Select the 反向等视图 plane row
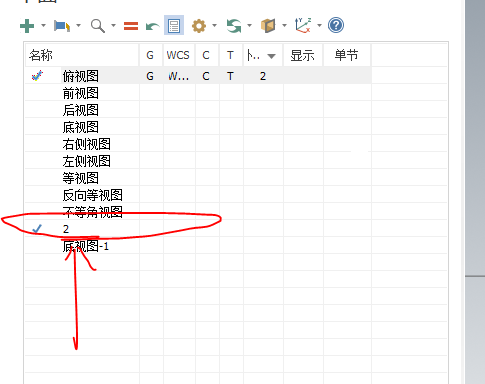This screenshot has width=485, height=384. tap(198, 195)
